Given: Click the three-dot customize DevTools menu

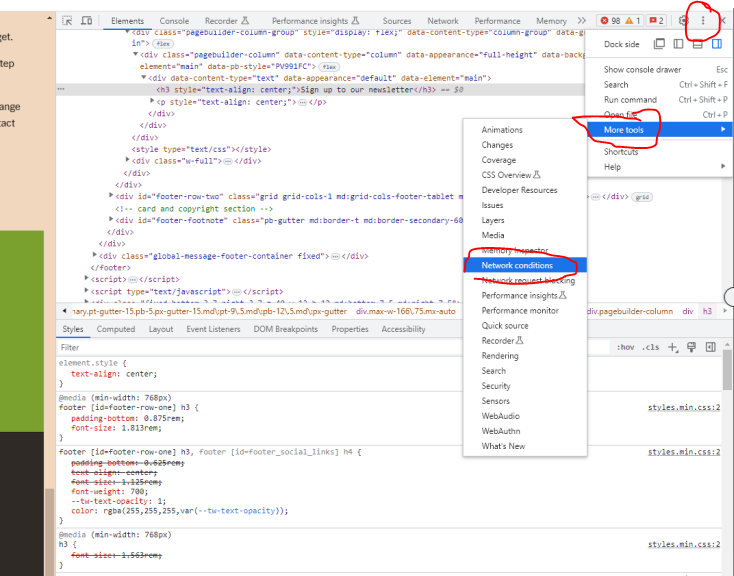Looking at the screenshot, I should click(703, 20).
